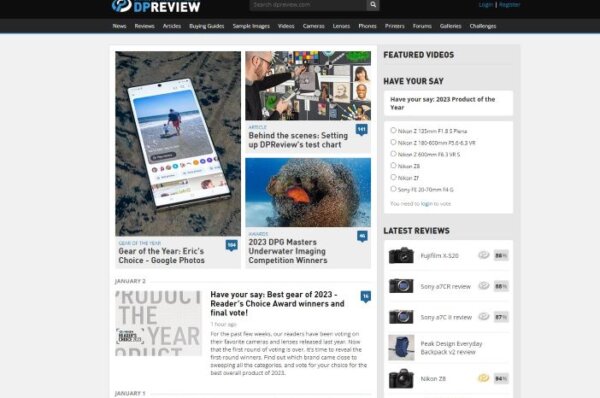
Task: Open the Challenges menu
Action: (483, 26)
